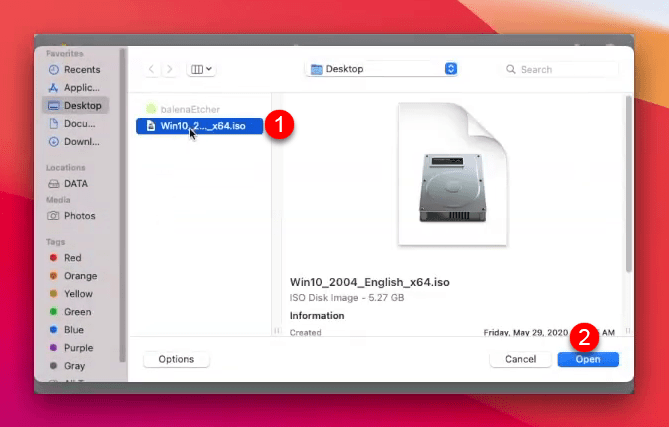This screenshot has height=427, width=669.
Task: Select the Win10 x64.iso file
Action: click(200, 126)
